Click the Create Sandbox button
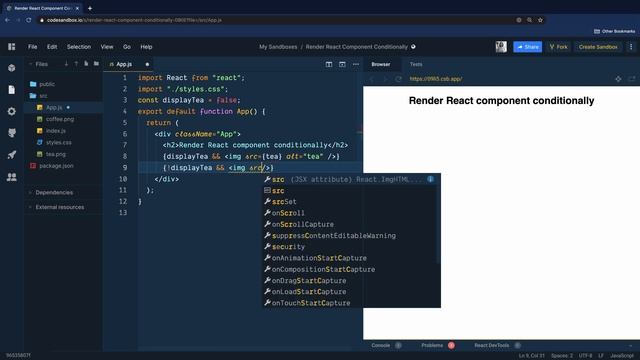This screenshot has height=360, width=640. (x=598, y=47)
